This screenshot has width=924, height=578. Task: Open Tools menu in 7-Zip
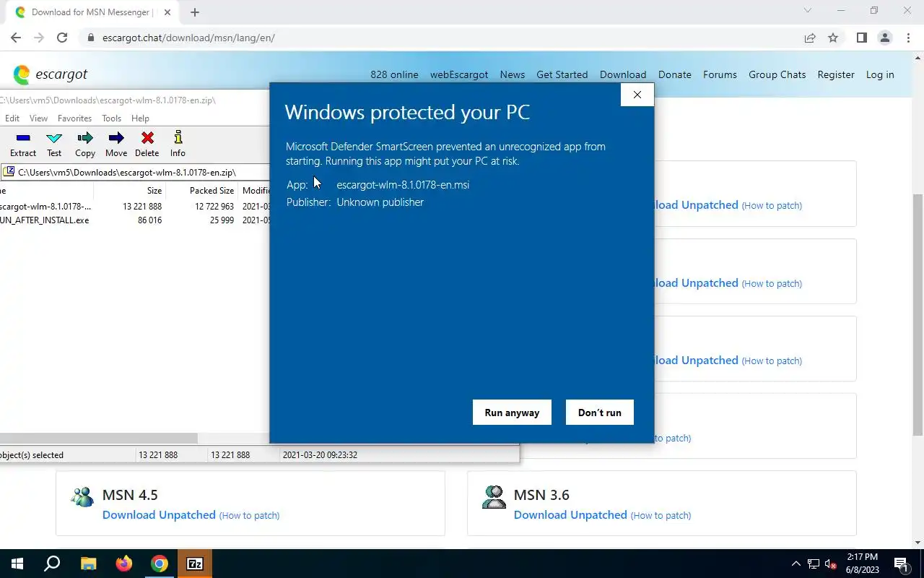[111, 118]
